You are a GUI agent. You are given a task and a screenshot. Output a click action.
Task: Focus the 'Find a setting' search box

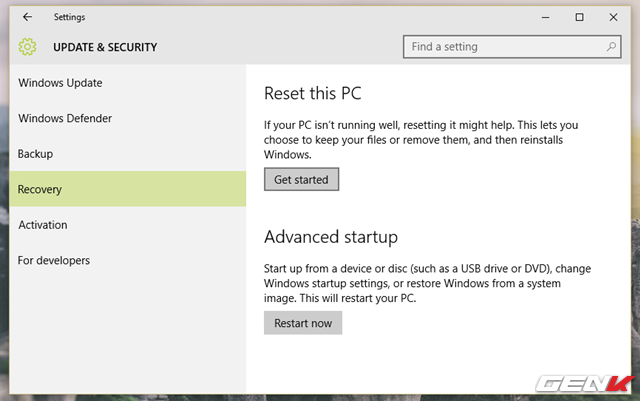505,47
